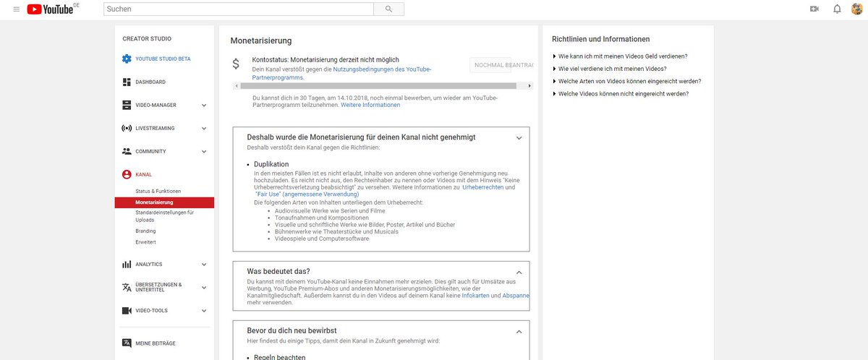Click the Meine Beiträge translate icon
The image size is (868, 360).
point(127,343)
